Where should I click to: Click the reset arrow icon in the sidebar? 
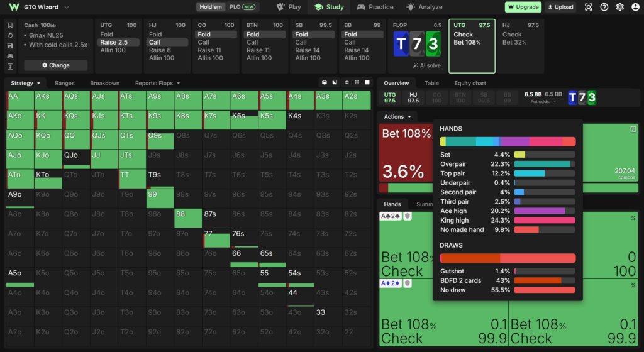(x=10, y=36)
